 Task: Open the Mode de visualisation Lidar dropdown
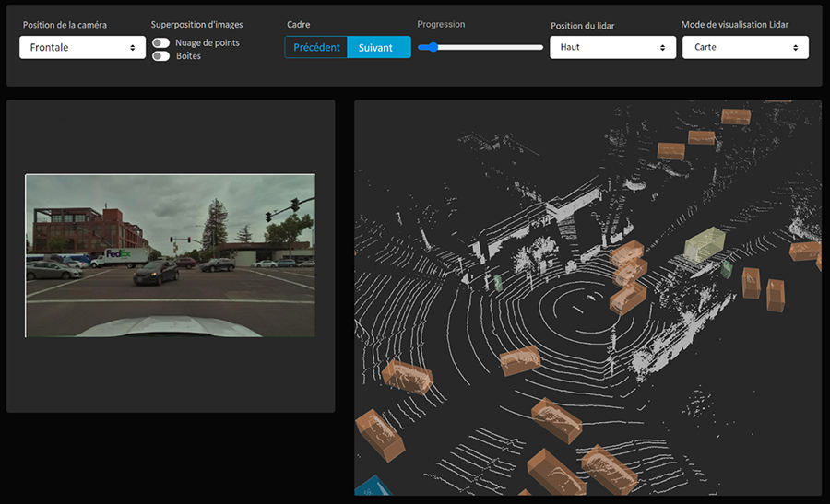(745, 47)
